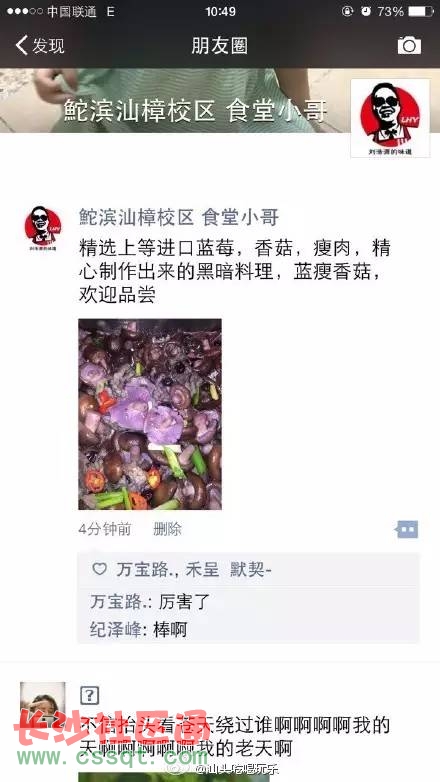Tap the large profile avatar on cover
The width and height of the screenshot is (440, 782).
pos(390,118)
